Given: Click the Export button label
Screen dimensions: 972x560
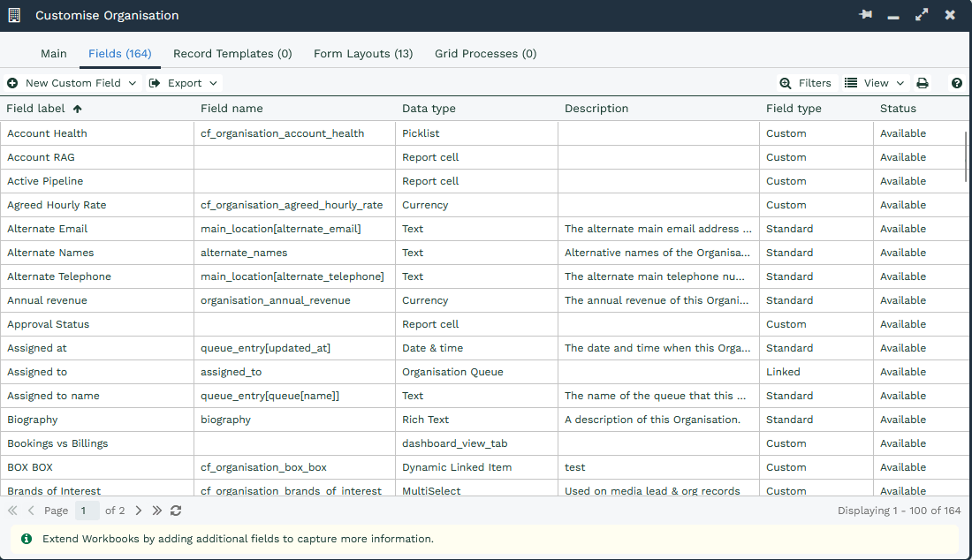Looking at the screenshot, I should coord(185,83).
